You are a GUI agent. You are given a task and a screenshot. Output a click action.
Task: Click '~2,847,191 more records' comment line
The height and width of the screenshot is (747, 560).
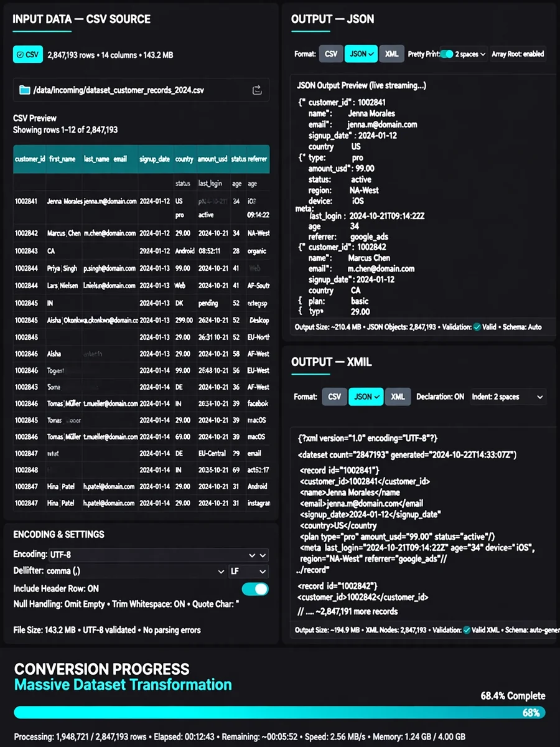(348, 611)
